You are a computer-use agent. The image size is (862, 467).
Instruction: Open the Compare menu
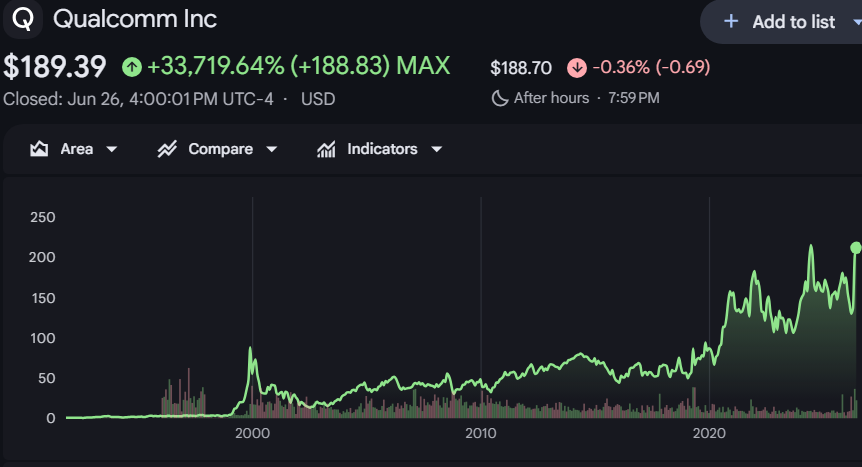pyautogui.click(x=218, y=149)
